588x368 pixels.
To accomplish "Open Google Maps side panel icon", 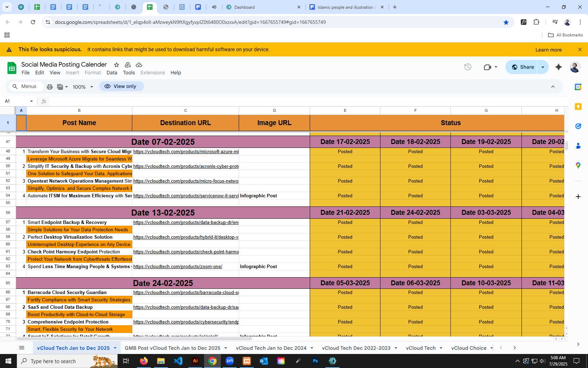I will pos(578,165).
